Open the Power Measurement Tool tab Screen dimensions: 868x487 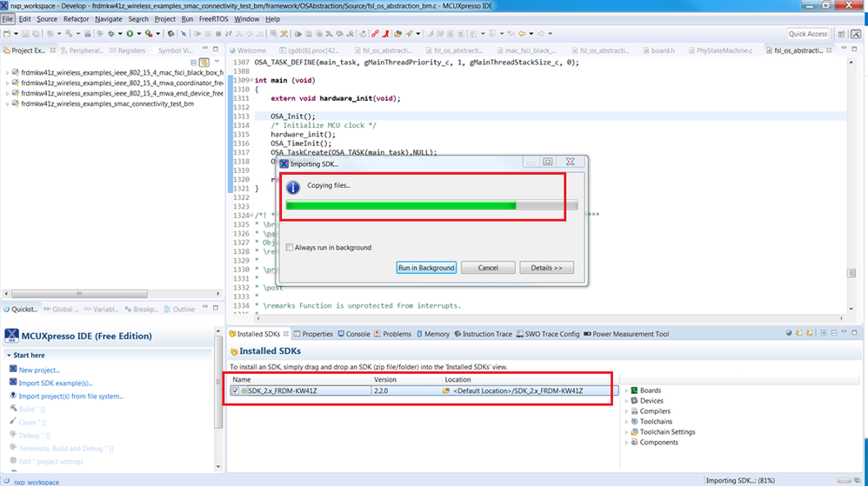626,334
